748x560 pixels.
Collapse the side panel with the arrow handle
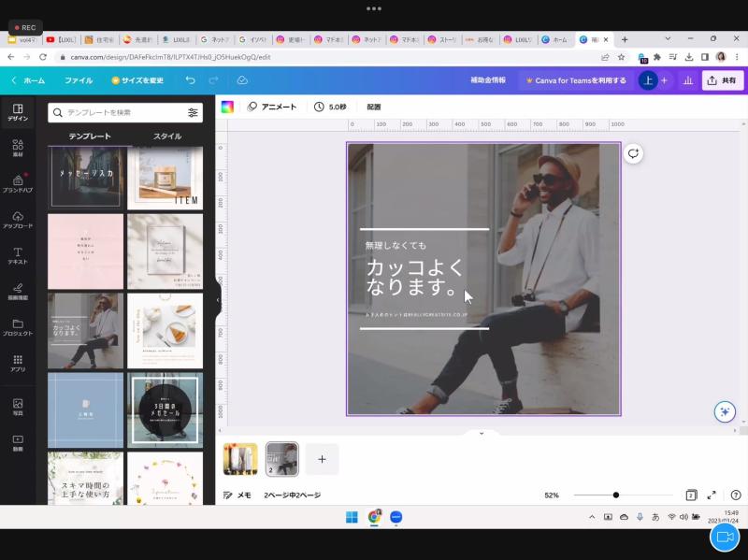tap(219, 300)
